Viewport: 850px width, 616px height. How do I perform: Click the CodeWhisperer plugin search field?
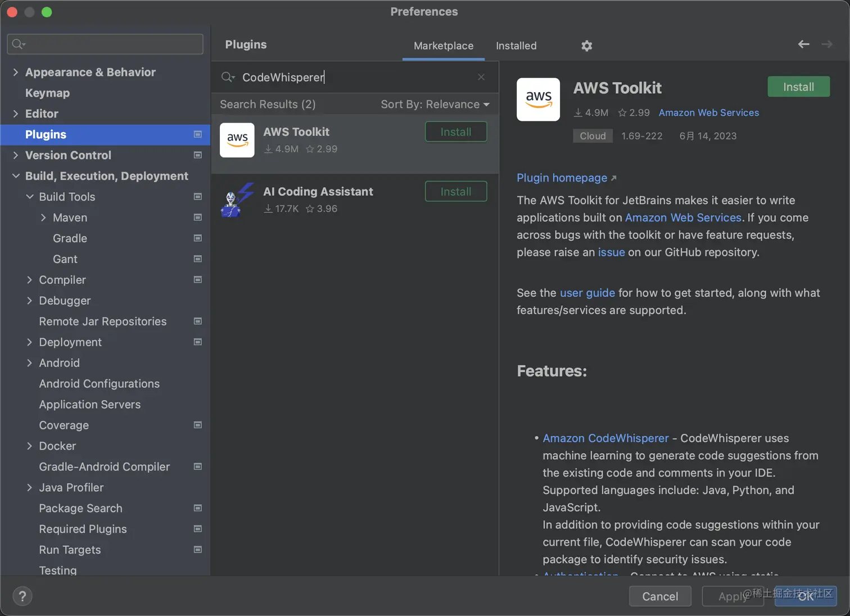click(355, 77)
